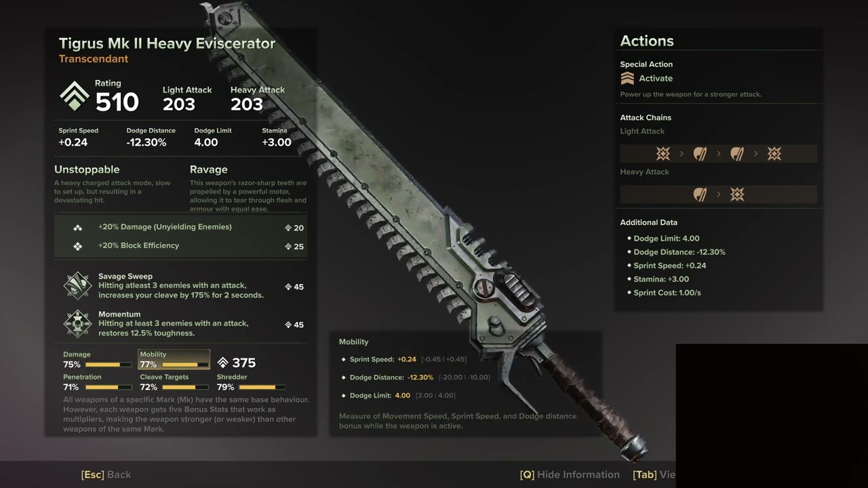Click first Heavy Attack chain icon

(701, 195)
